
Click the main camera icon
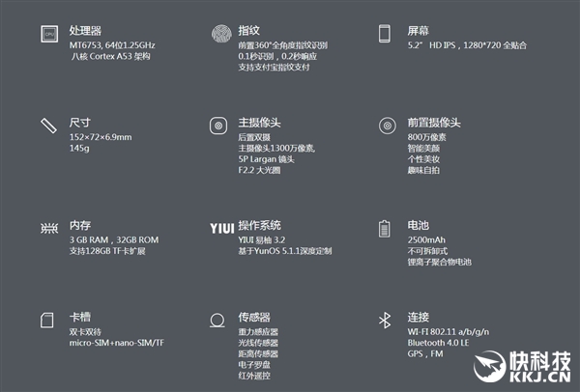[x=218, y=126]
